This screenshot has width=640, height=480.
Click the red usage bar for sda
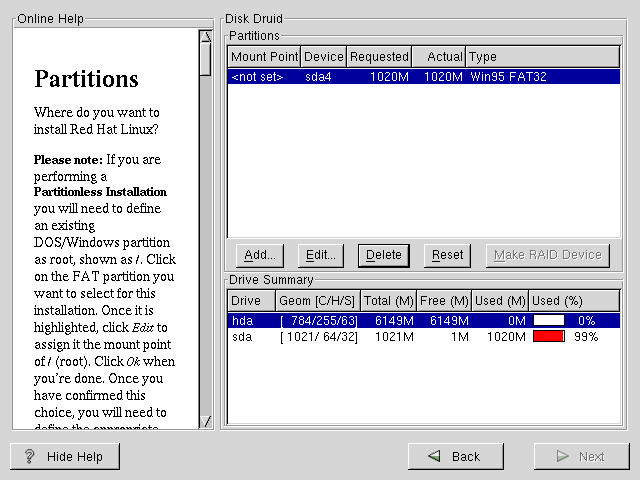[x=548, y=337]
